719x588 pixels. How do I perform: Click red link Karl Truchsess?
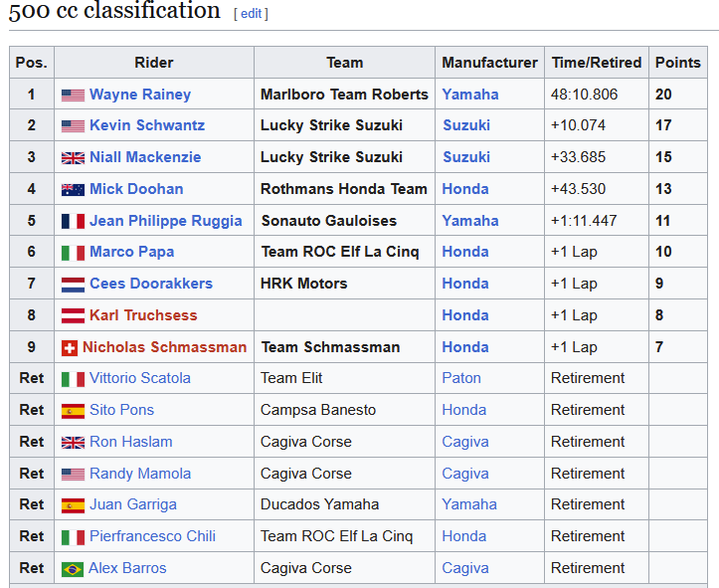pyautogui.click(x=143, y=315)
